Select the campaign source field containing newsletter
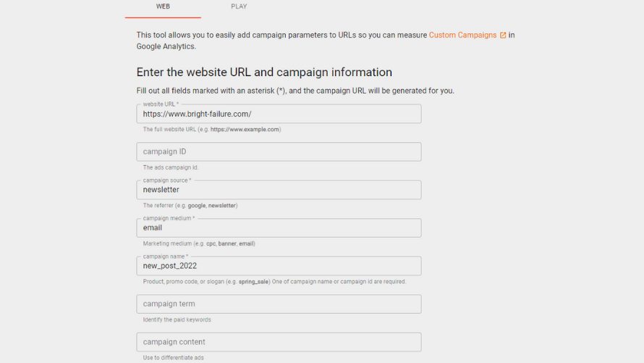 click(x=279, y=190)
